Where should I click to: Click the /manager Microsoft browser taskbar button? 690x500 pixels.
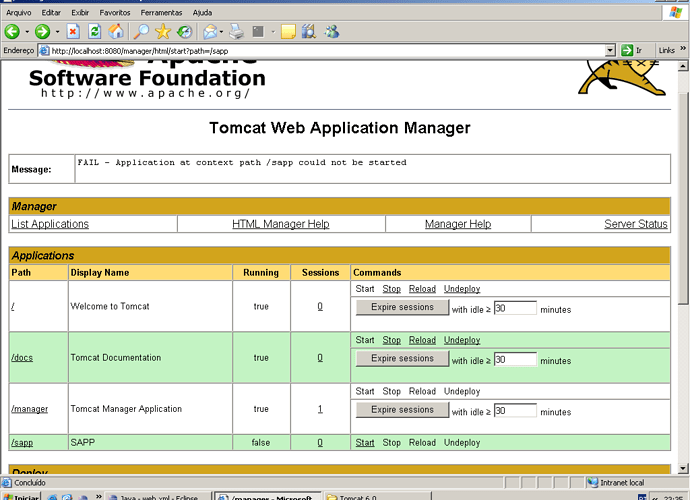point(268,496)
